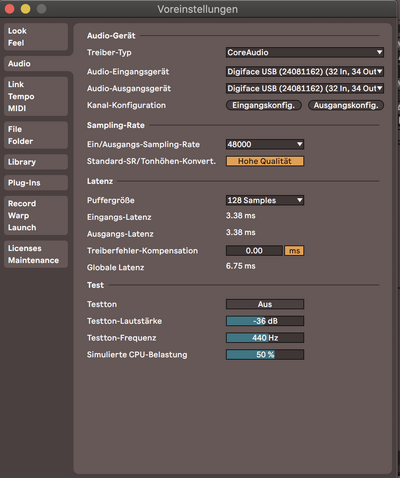
Task: Click the Treiberfehler-Kompensation 0.00 field
Action: click(254, 251)
